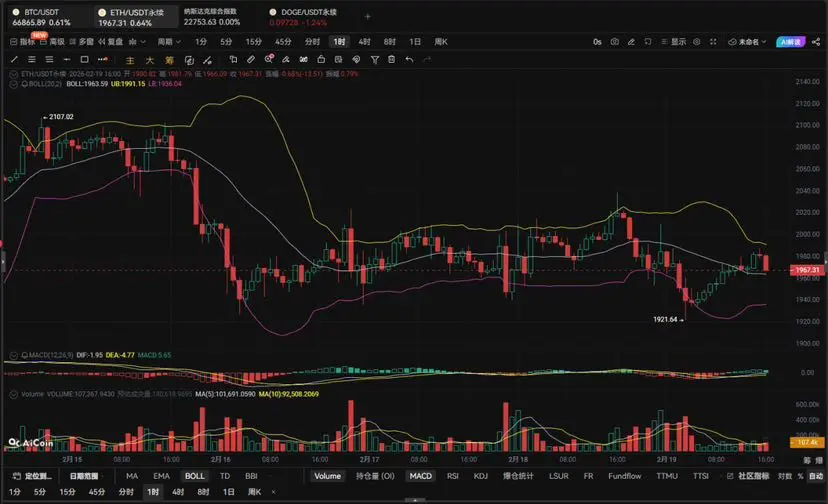Switch to BTC/USDT tab
This screenshot has height=504, width=828.
pos(42,17)
